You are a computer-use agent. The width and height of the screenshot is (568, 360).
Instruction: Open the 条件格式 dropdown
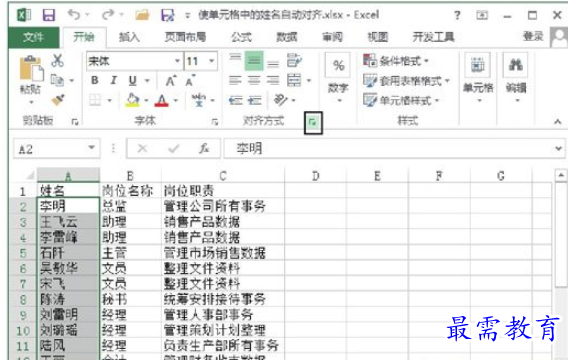[396, 60]
